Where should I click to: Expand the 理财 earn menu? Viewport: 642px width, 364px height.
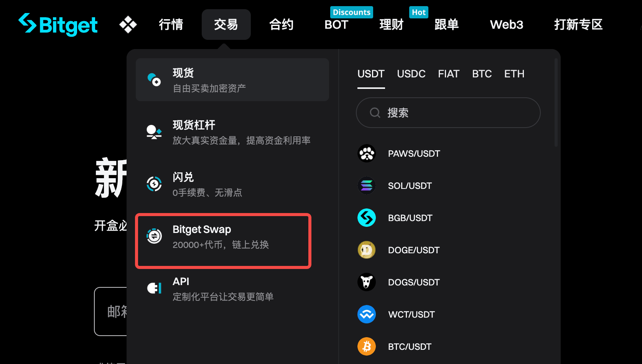pos(391,25)
